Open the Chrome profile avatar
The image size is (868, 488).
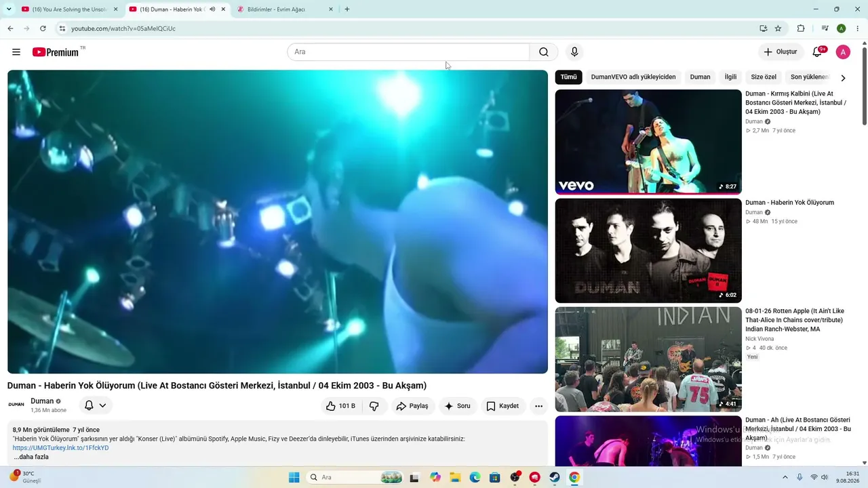pyautogui.click(x=841, y=28)
